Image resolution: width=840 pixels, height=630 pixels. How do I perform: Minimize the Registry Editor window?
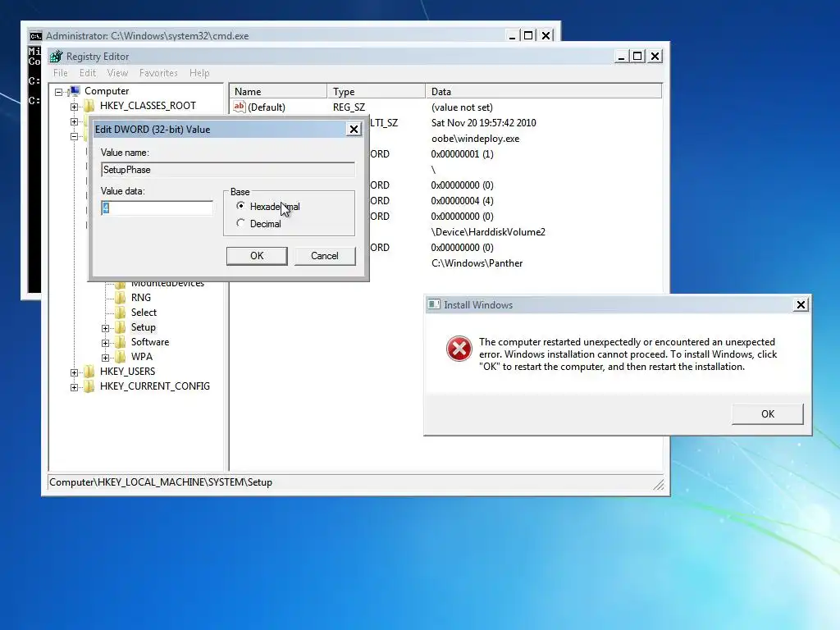pos(621,57)
